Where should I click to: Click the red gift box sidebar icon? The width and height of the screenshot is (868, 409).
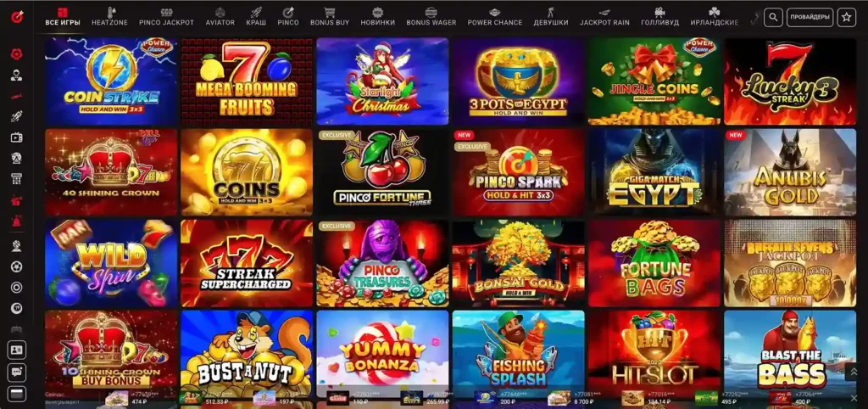17,199
